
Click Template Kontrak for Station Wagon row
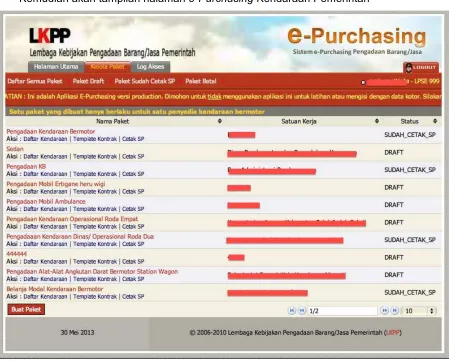pos(95,279)
